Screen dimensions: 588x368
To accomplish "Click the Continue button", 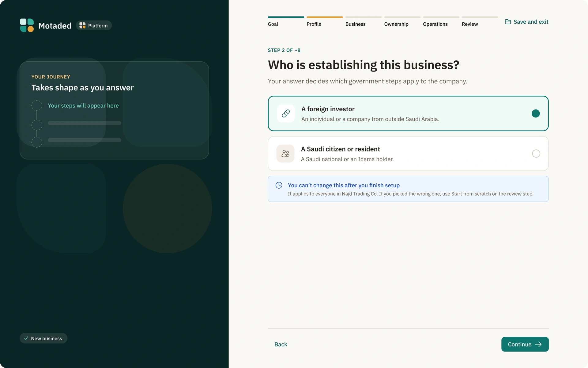I will [525, 344].
